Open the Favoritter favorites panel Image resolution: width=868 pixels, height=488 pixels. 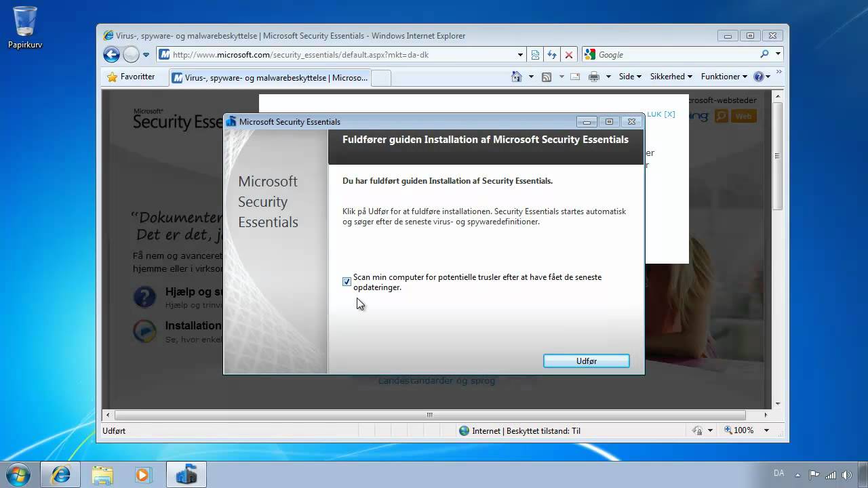(131, 77)
